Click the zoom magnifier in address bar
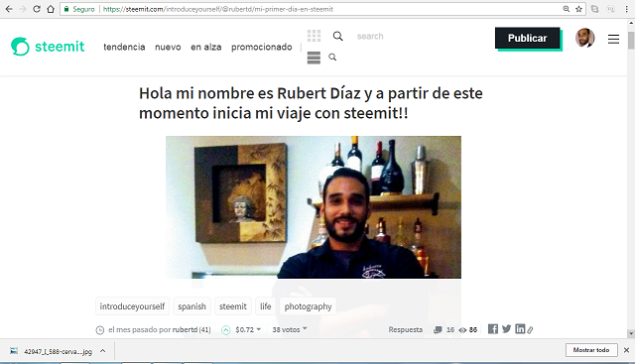This screenshot has width=635, height=364. (567, 9)
